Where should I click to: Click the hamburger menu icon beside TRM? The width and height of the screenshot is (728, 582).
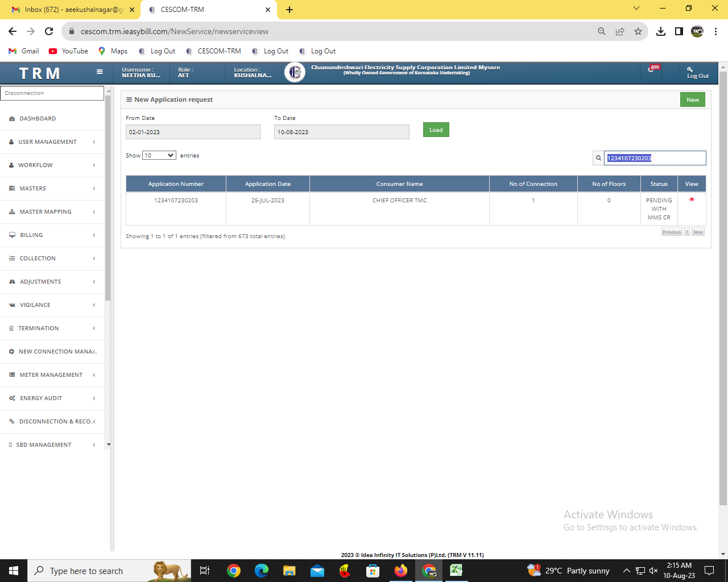100,72
